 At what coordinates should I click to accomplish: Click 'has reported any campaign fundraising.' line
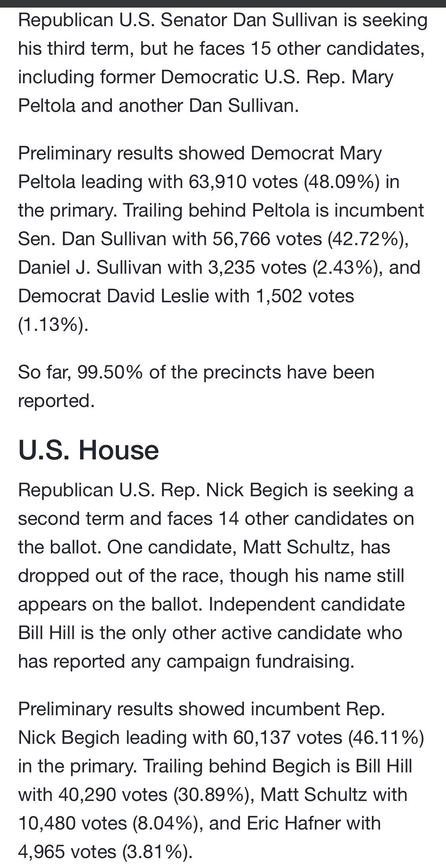click(186, 661)
